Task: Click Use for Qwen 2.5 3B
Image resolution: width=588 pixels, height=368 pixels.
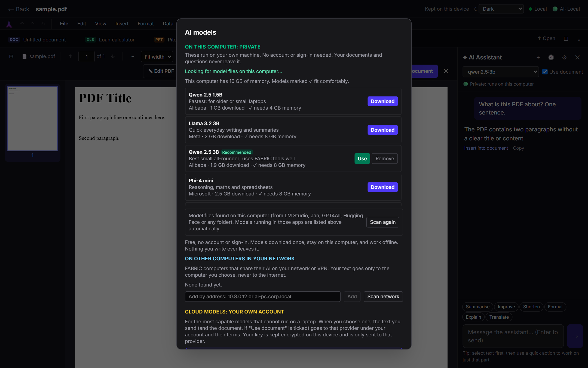Action: tap(362, 159)
